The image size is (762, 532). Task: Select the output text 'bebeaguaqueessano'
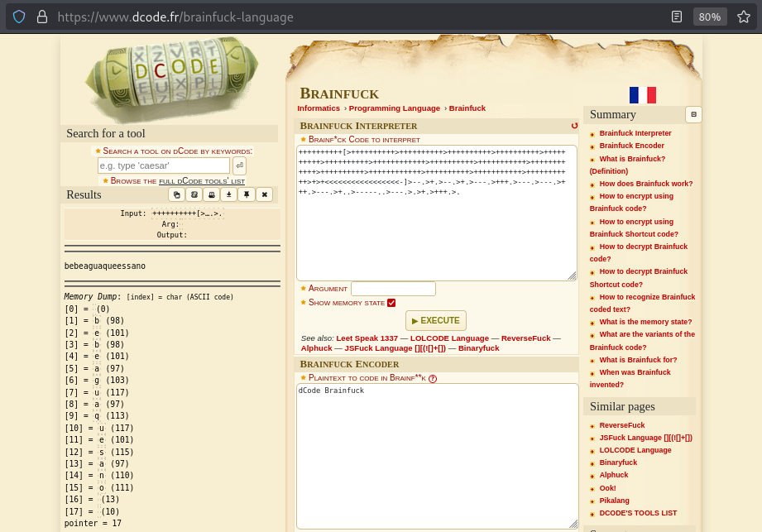tap(105, 266)
